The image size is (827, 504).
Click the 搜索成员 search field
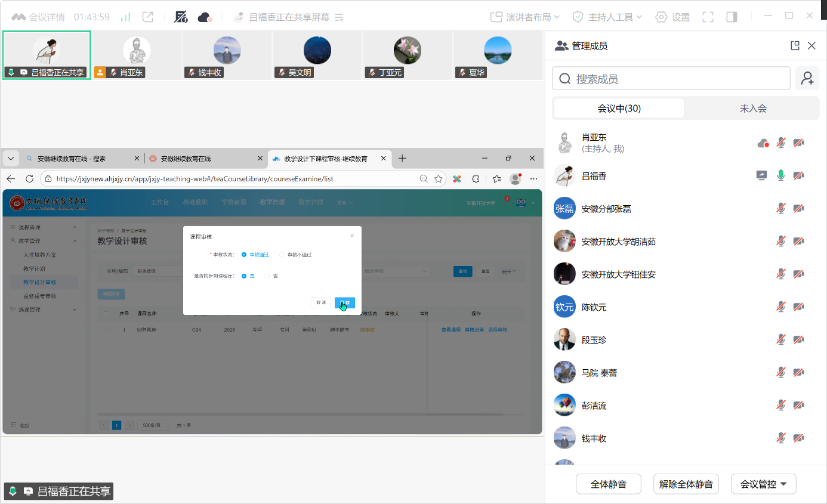671,79
